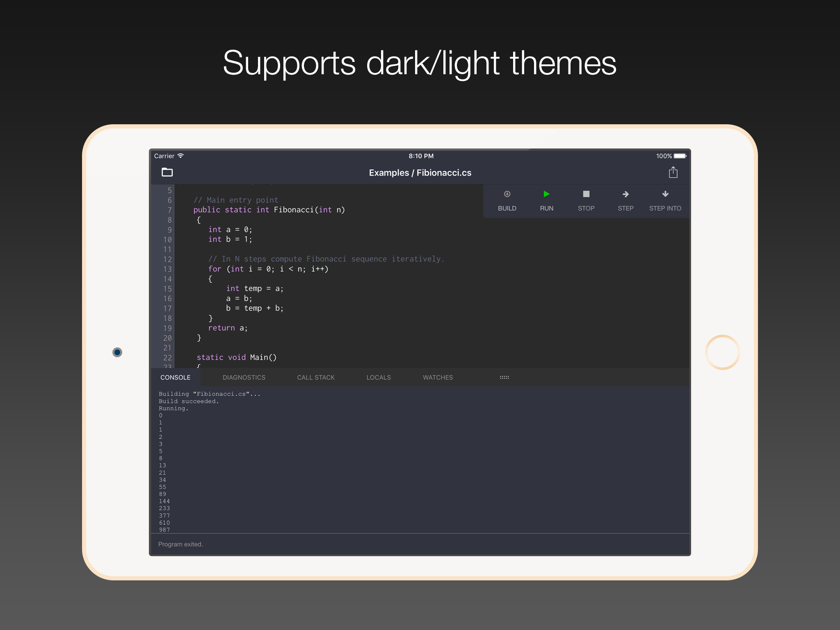Image resolution: width=840 pixels, height=630 pixels.
Task: Open the file browser folder icon
Action: coord(167,173)
